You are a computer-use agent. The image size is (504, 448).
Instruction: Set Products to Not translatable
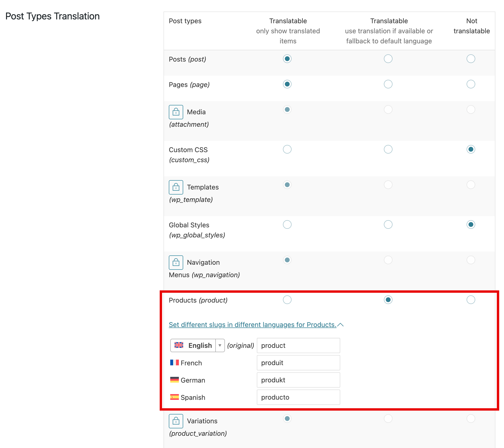pos(470,300)
